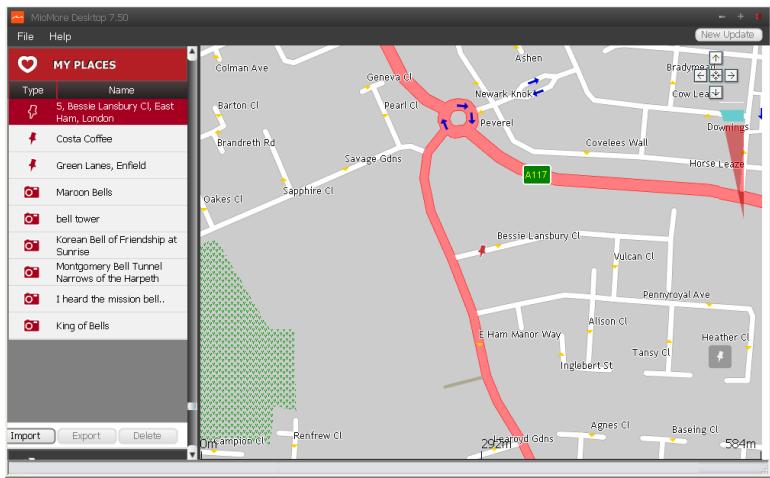Image resolution: width=770 pixels, height=478 pixels.
Task: Click the Colman Ave map label
Action: click(x=242, y=68)
